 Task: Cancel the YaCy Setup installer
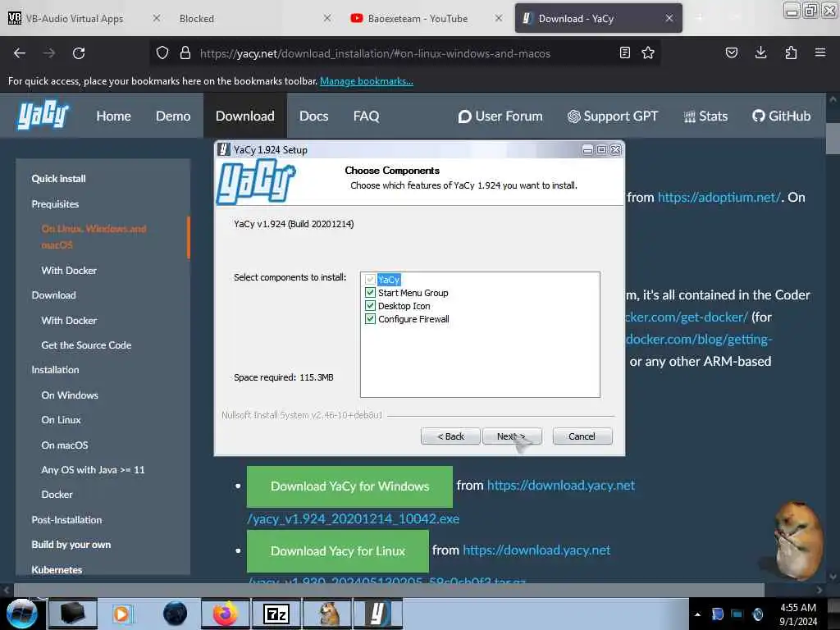[582, 436]
